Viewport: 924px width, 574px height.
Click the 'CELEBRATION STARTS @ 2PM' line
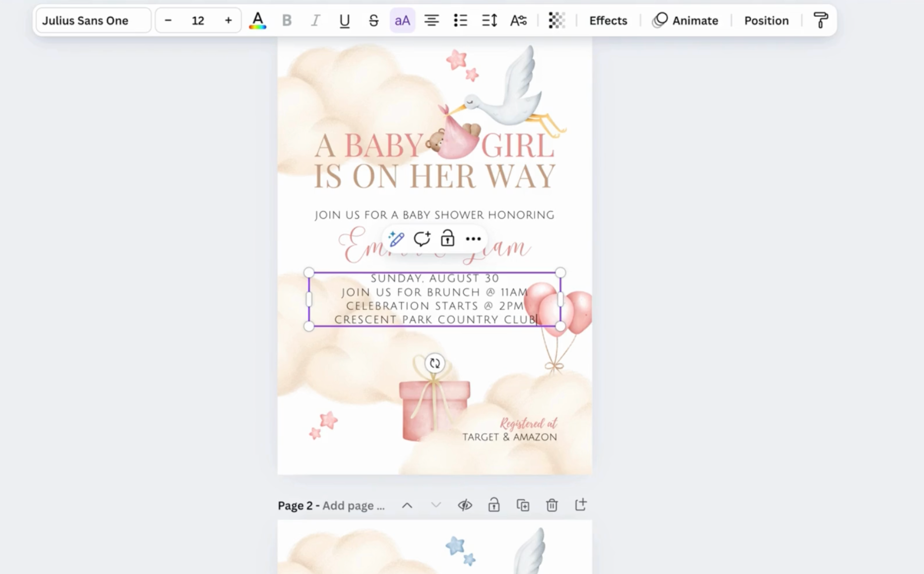[x=434, y=306]
